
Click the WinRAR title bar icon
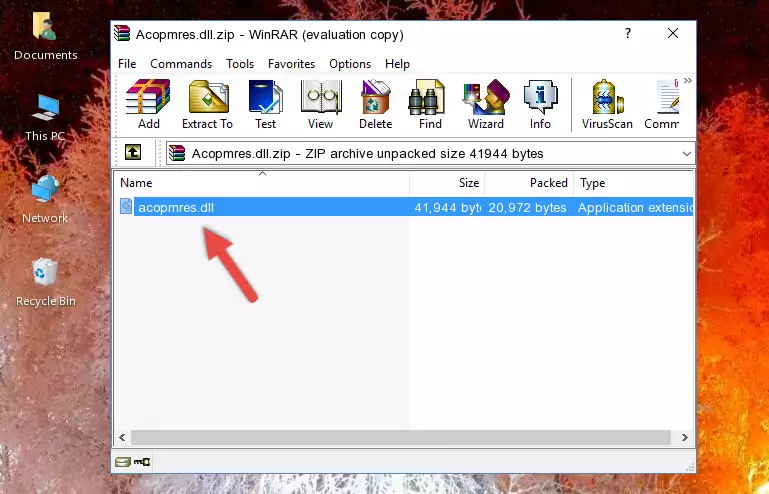tap(122, 33)
